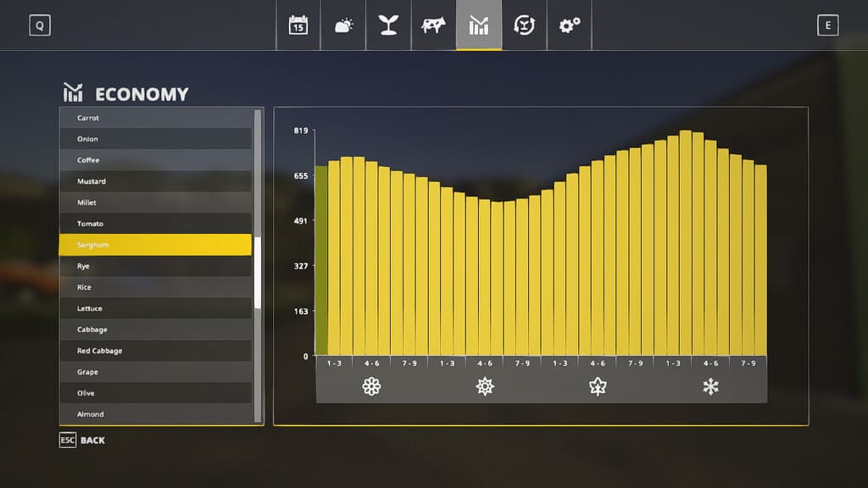This screenshot has height=488, width=868.
Task: Open the animals cow icon tab
Action: 433,25
